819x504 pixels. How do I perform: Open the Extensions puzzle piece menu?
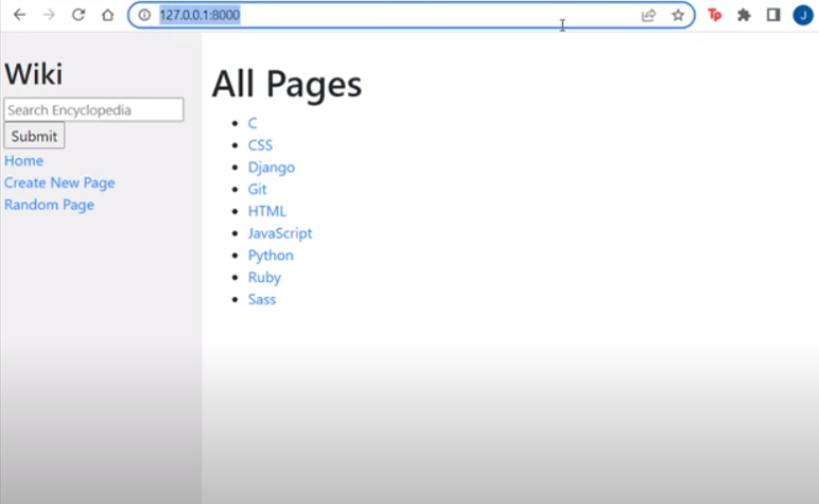pos(744,15)
